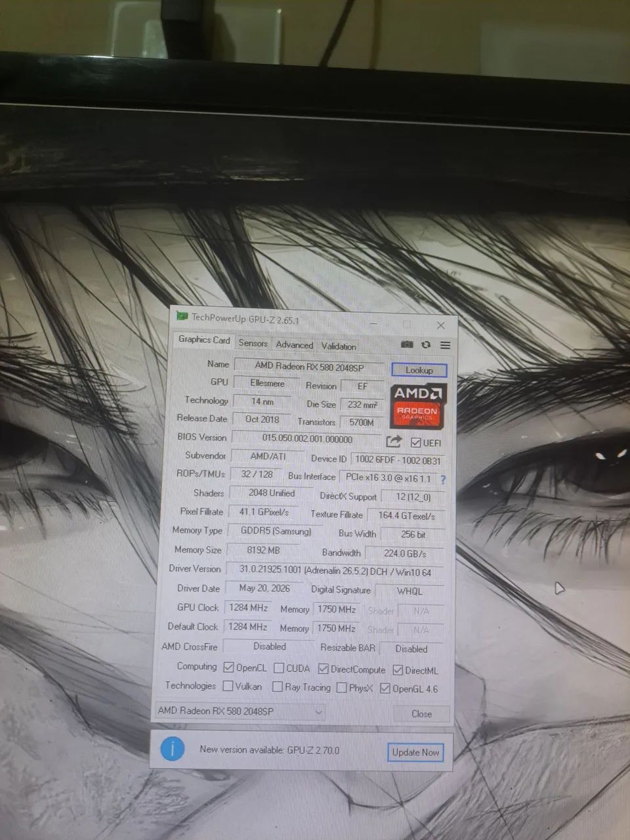Click the Shaders value 2048 Unified
Viewport: 630px width, 840px height.
coord(271,493)
